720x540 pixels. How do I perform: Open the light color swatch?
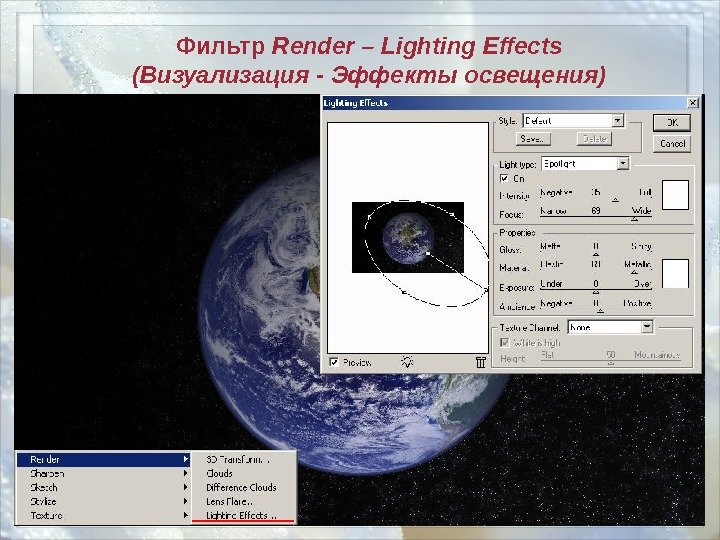point(675,195)
